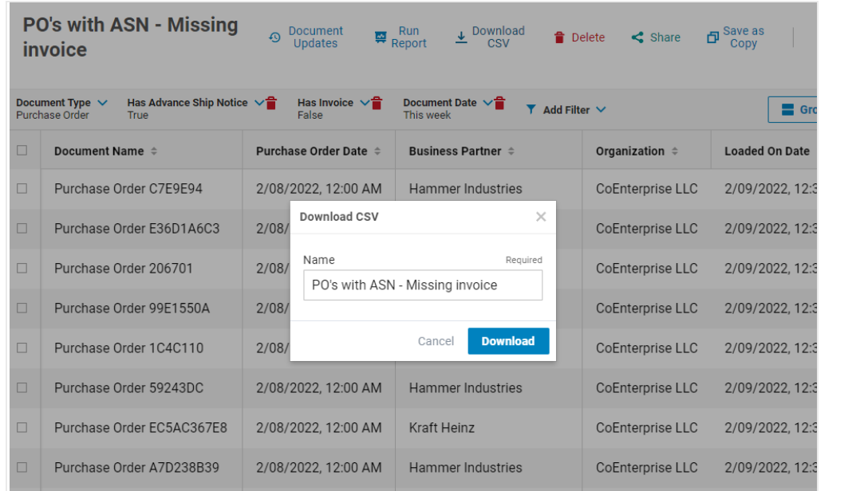
Task: Click the Document Updates history icon
Action: [x=274, y=37]
